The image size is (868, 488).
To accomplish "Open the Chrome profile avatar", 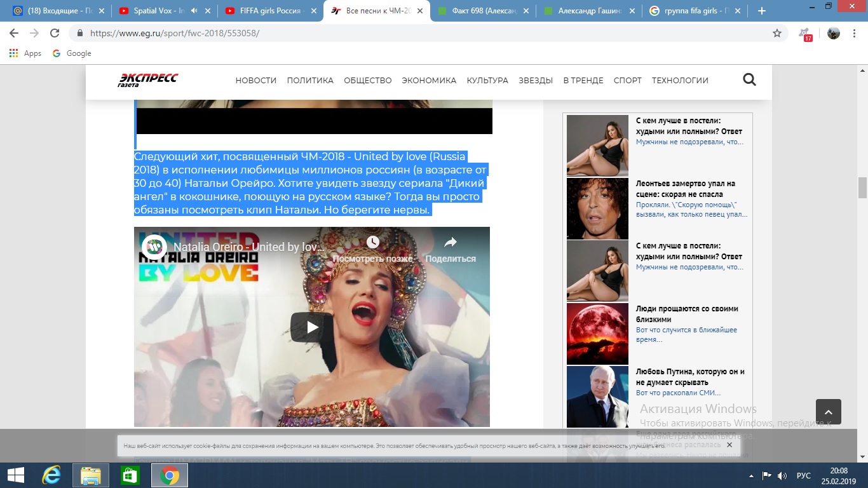I will pos(834,33).
